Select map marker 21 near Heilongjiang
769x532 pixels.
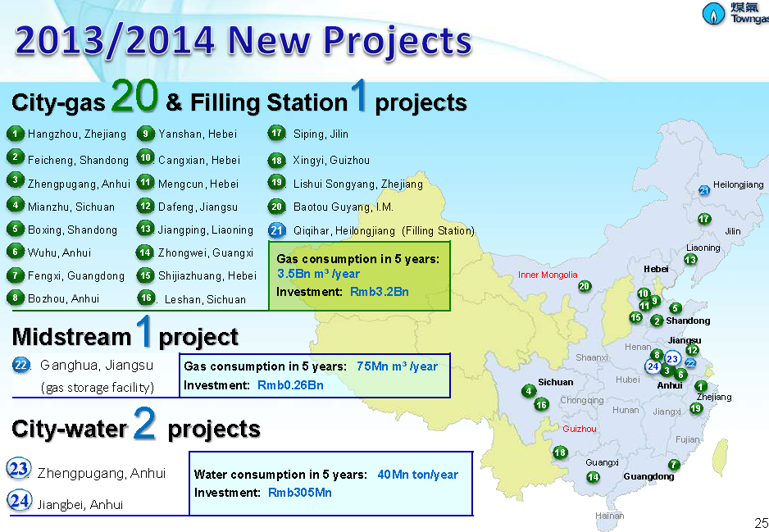click(703, 190)
